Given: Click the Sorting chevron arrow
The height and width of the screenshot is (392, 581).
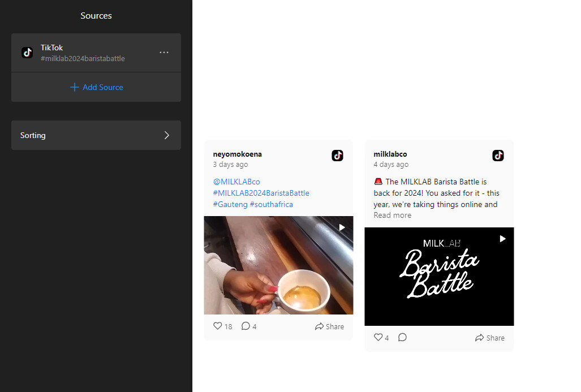Looking at the screenshot, I should coord(167,135).
